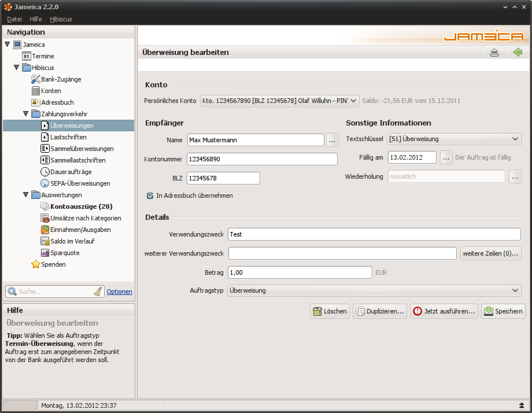Open the Datei menu

[14, 19]
